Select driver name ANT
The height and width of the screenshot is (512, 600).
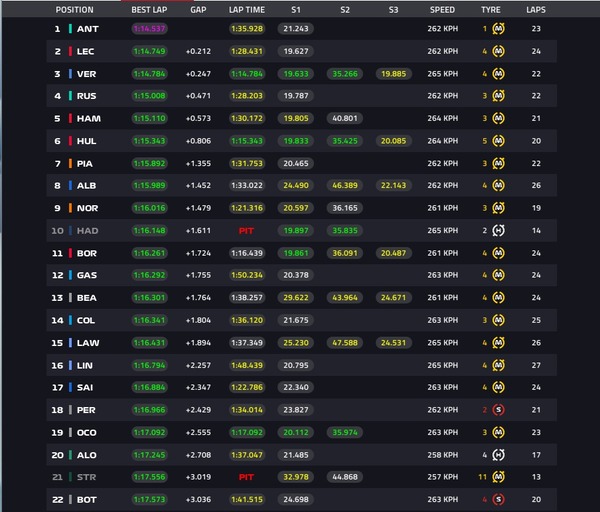[88, 29]
